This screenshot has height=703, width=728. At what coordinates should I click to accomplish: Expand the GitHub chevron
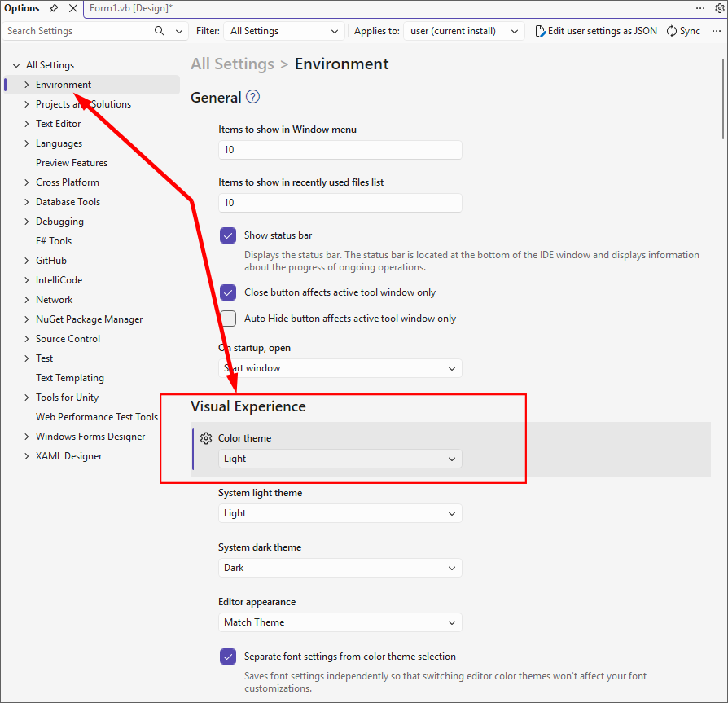[26, 261]
